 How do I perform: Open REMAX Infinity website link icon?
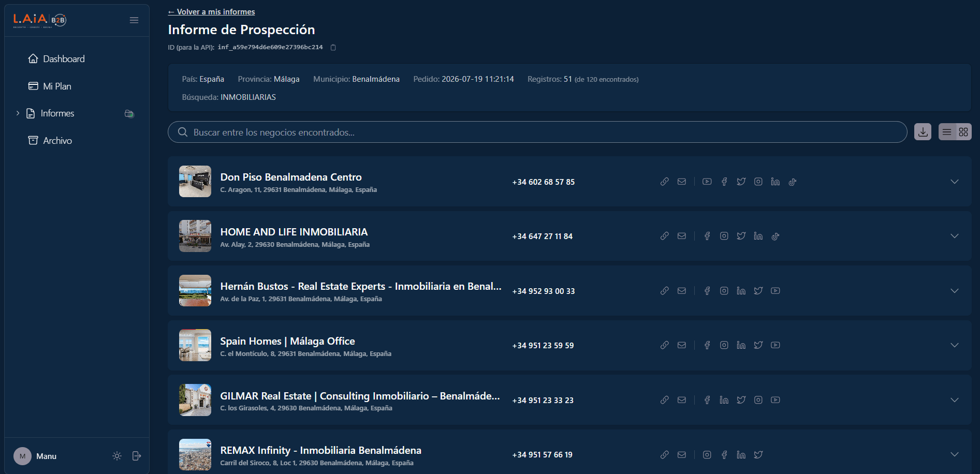(x=665, y=454)
